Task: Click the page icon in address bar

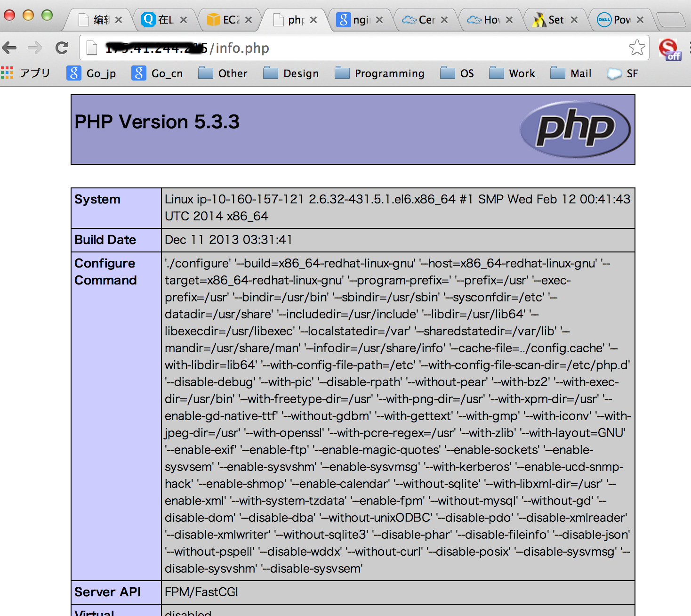Action: [x=91, y=48]
